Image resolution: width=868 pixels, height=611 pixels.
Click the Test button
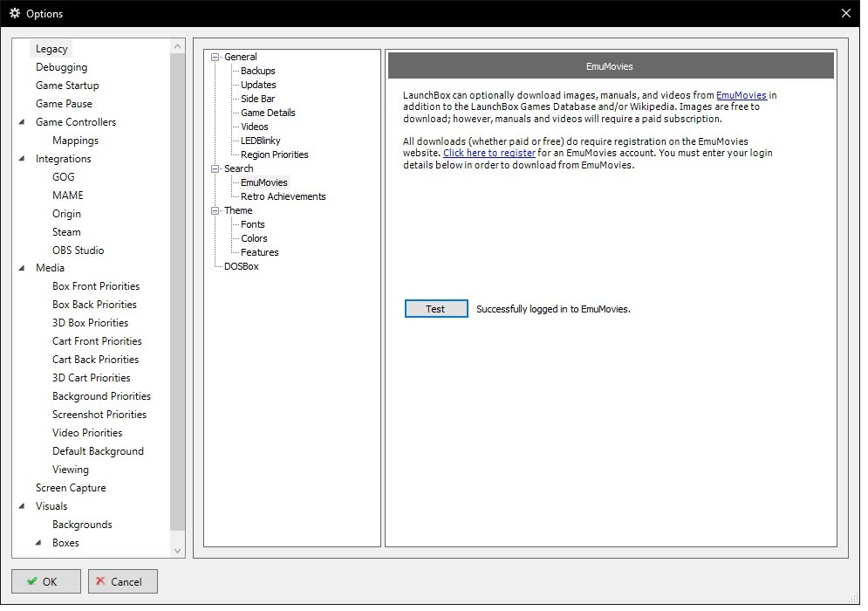pos(436,309)
